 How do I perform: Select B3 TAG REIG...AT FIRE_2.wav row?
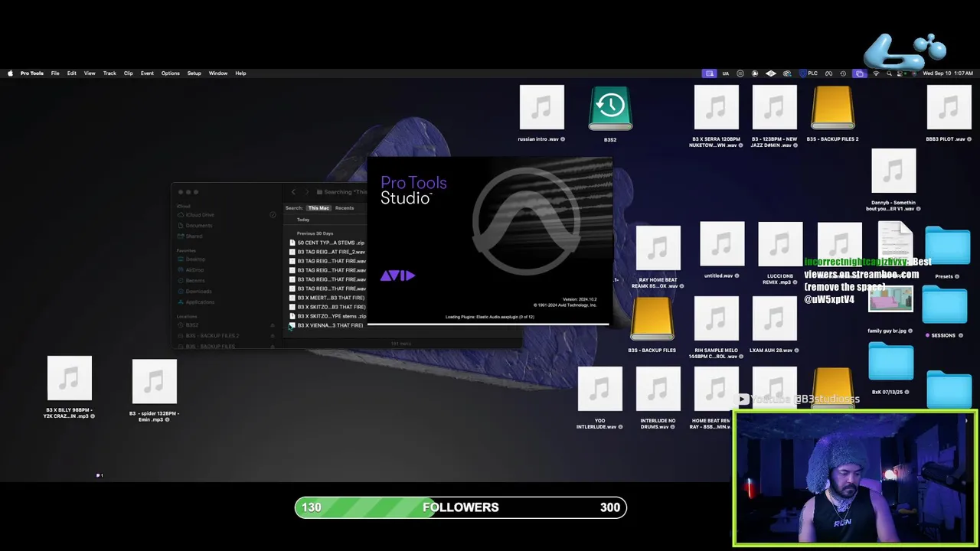coord(328,252)
